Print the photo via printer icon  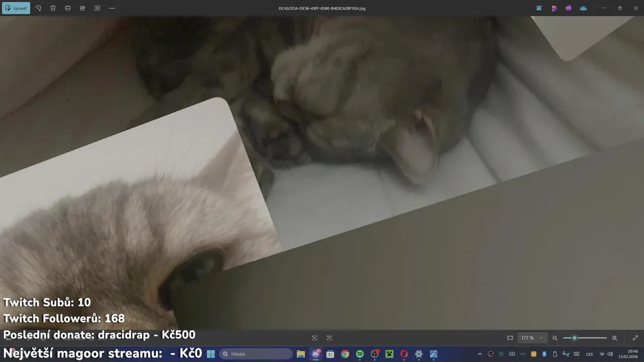coord(67,8)
